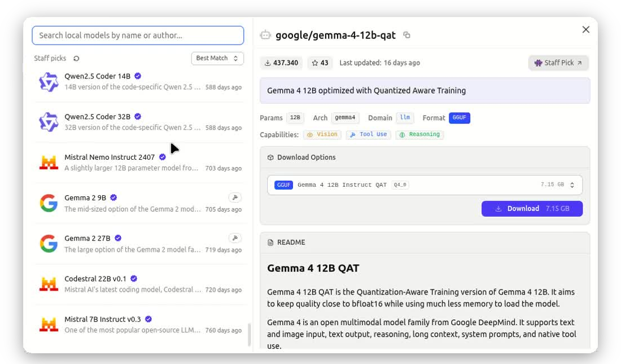Click the Vision capability tag
The height and width of the screenshot is (364, 621).
[x=322, y=135]
